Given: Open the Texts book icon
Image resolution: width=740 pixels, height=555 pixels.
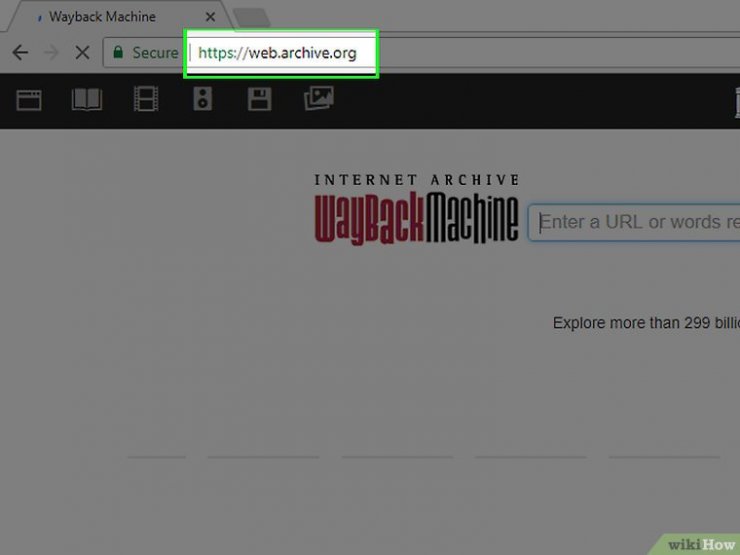Looking at the screenshot, I should [x=87, y=100].
